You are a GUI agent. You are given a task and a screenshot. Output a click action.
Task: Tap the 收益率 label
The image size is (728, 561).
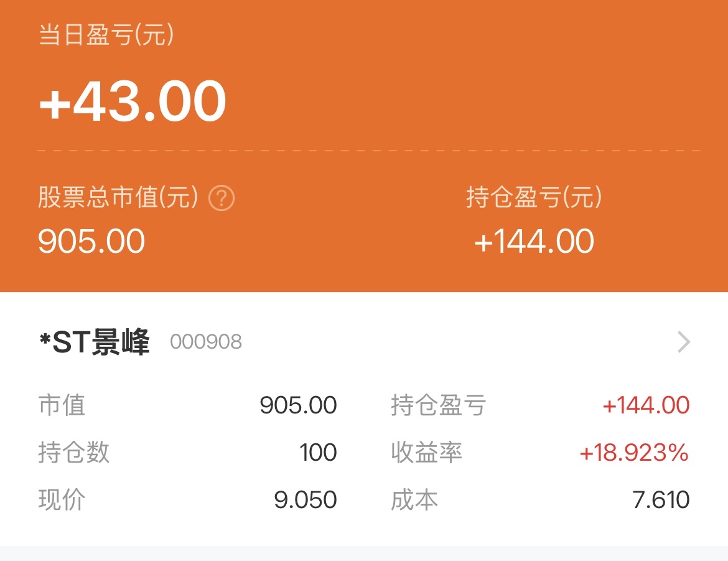pos(426,453)
